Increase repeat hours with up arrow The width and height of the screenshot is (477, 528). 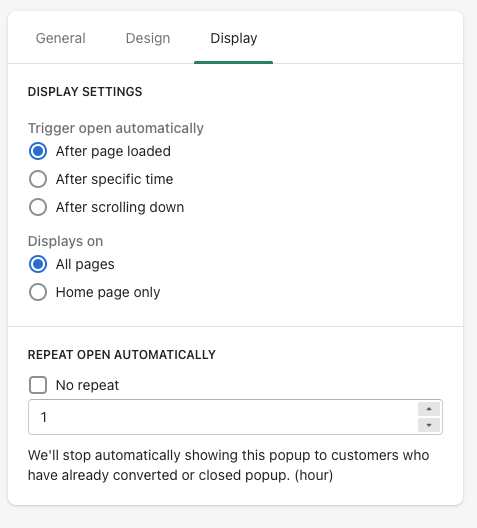click(429, 409)
